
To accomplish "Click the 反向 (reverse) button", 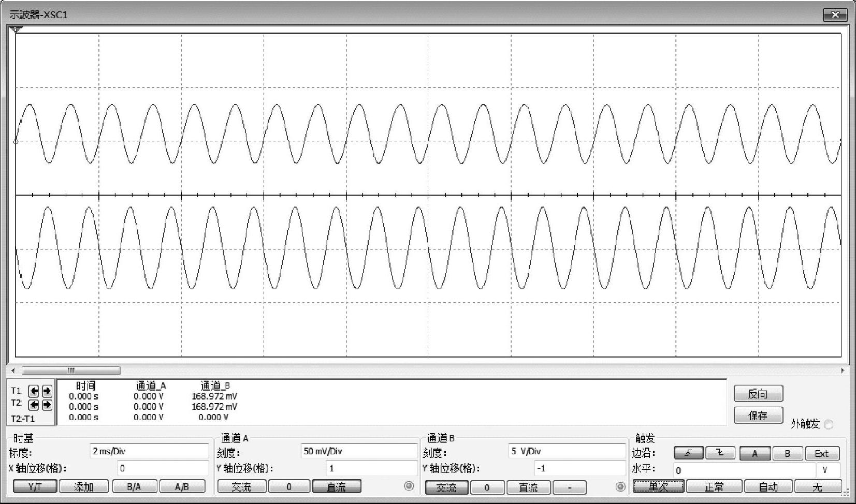I will tap(758, 394).
